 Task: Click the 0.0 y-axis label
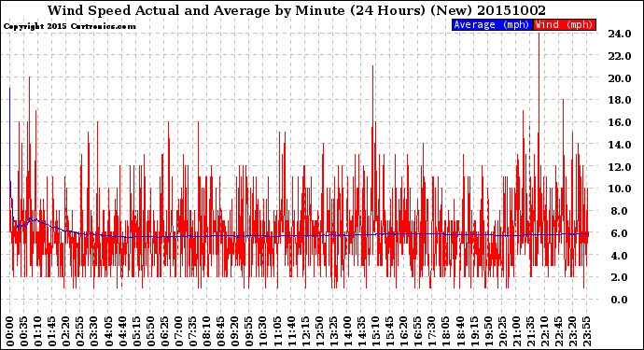click(620, 300)
